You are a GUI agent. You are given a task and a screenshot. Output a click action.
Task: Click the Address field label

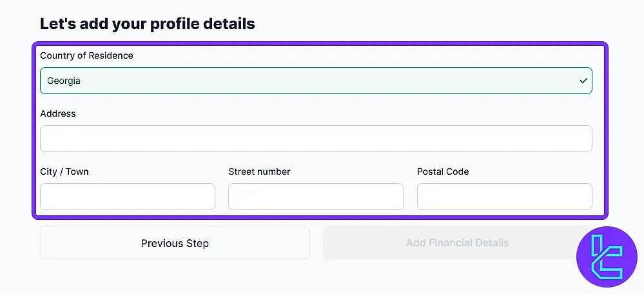pos(58,113)
